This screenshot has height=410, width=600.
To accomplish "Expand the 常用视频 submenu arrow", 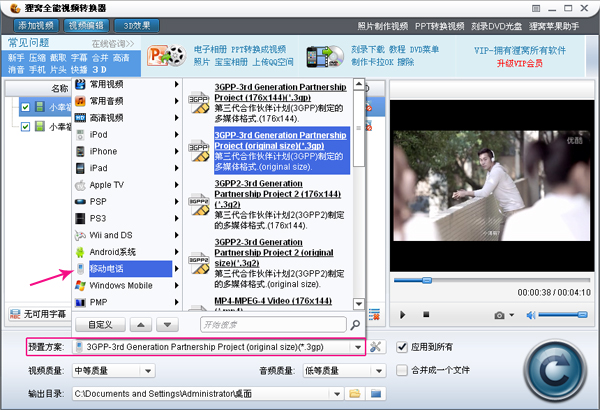I will [176, 84].
